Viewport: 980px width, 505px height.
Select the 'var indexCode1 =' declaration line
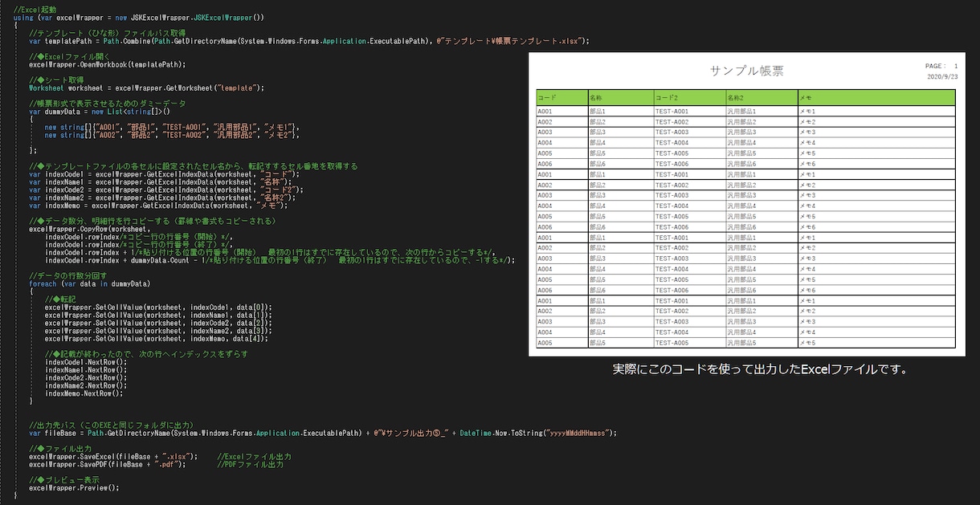[165, 173]
